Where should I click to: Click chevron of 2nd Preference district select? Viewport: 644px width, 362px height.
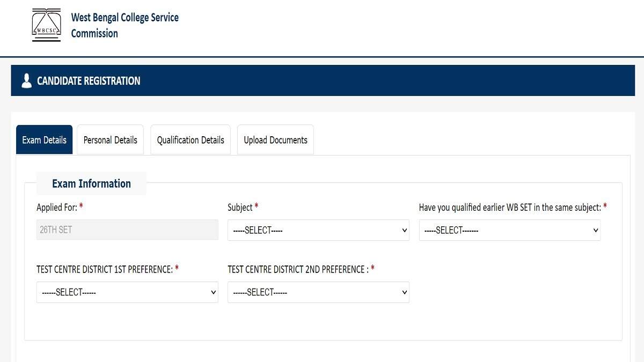point(405,292)
